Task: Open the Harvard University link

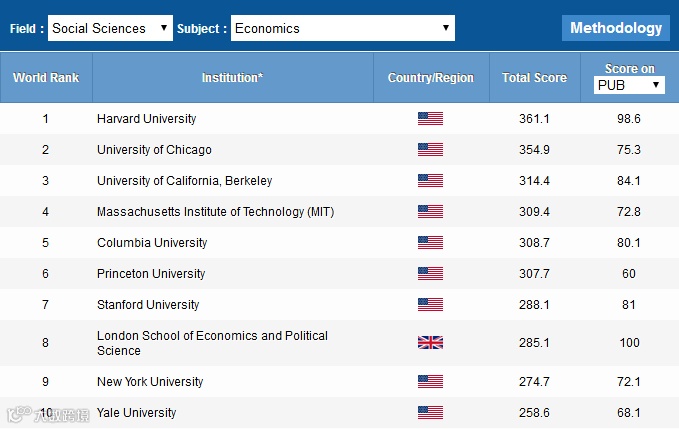Action: click(x=146, y=119)
